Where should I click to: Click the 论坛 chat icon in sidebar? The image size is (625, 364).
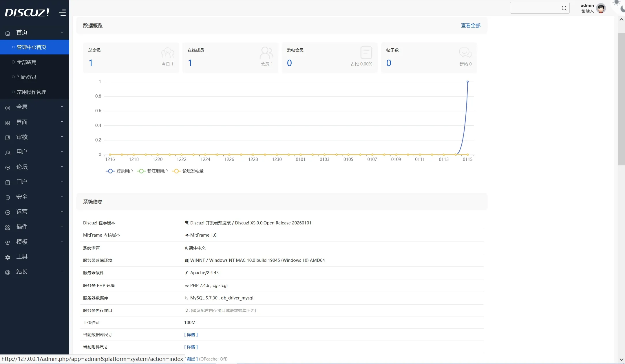[x=8, y=168]
